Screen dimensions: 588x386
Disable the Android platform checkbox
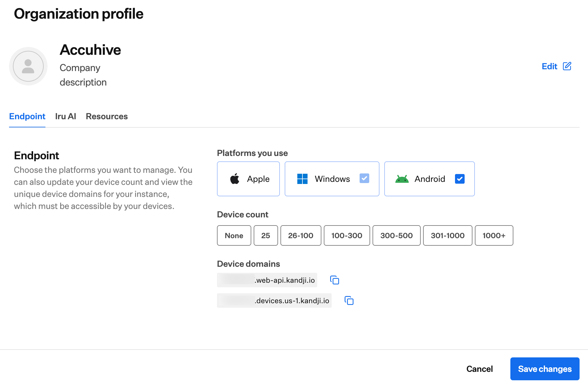point(460,179)
